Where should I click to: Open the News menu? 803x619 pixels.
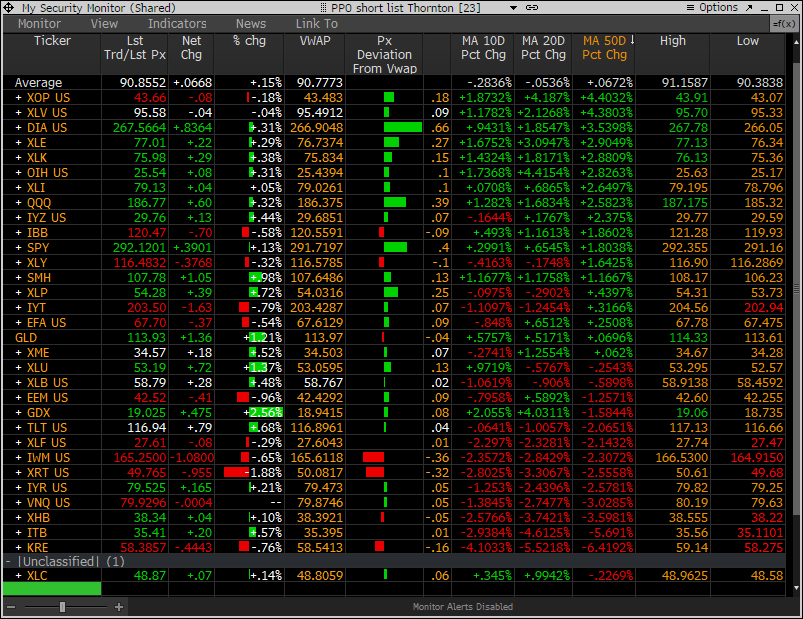coord(251,24)
